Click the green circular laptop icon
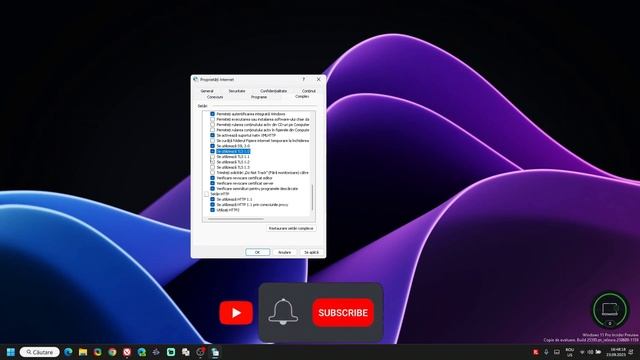 tap(610, 310)
